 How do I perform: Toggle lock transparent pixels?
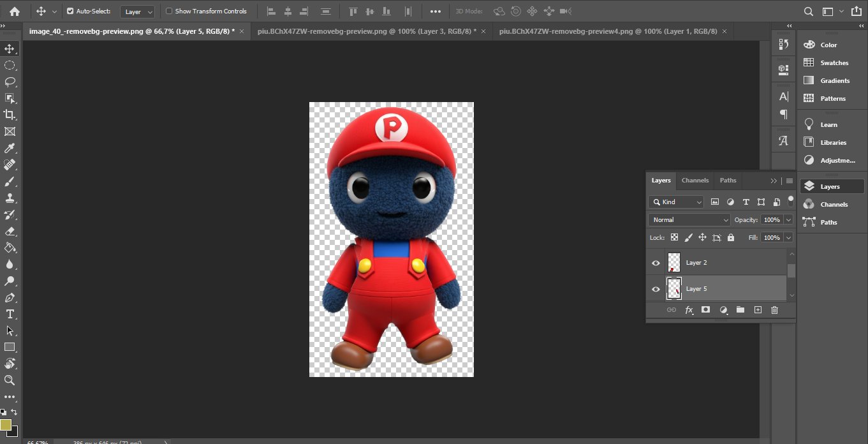(674, 237)
